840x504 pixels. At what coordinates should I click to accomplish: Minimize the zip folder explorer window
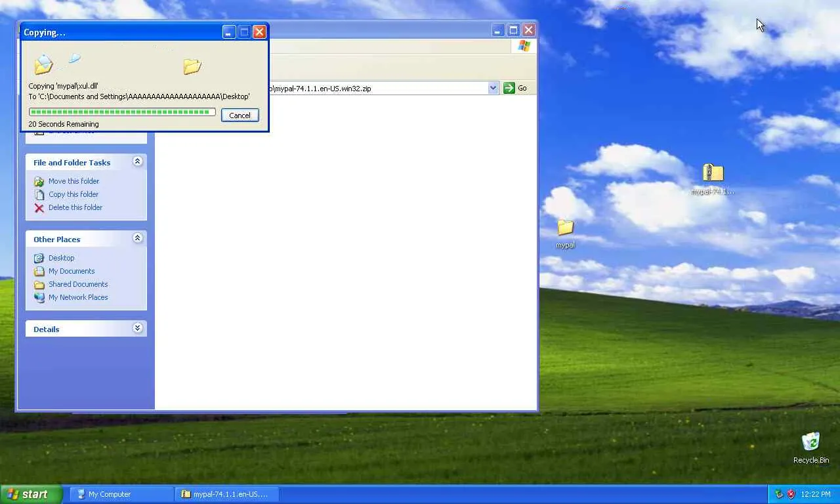pos(497,30)
